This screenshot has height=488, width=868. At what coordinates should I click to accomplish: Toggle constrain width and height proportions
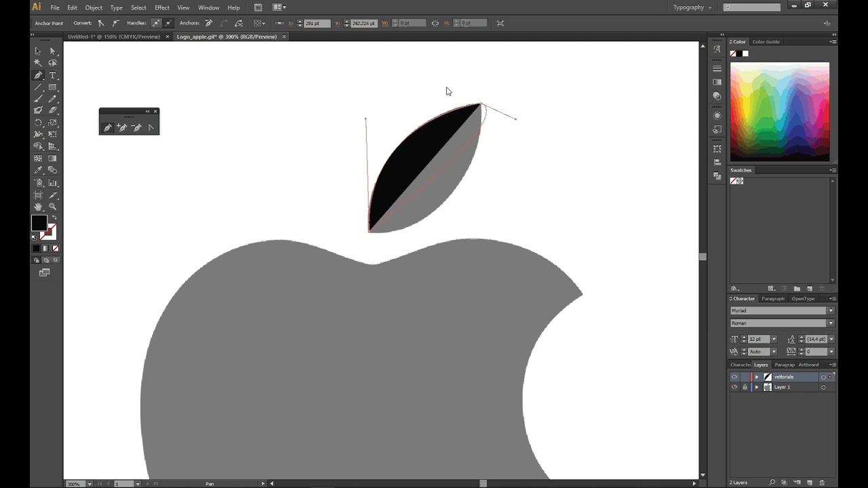435,23
